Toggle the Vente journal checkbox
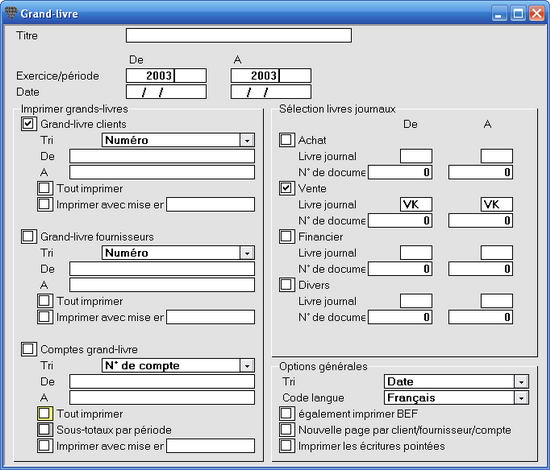550x470 pixels. [x=287, y=188]
